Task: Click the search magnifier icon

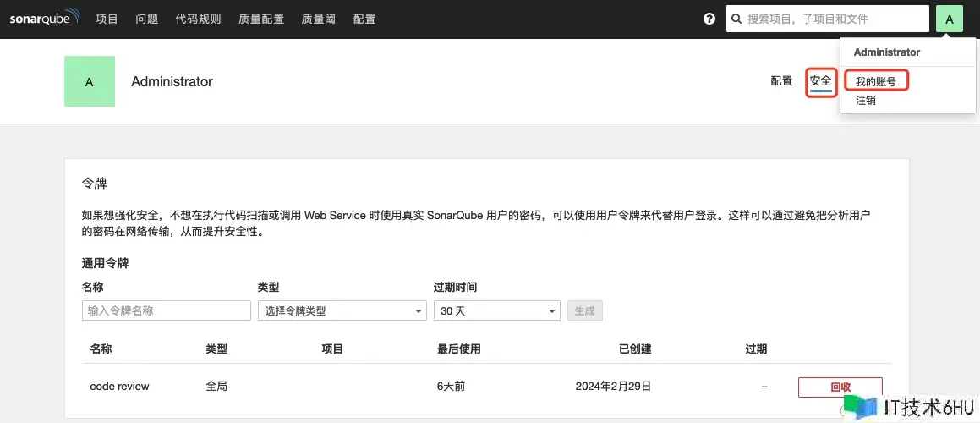Action: (737, 19)
